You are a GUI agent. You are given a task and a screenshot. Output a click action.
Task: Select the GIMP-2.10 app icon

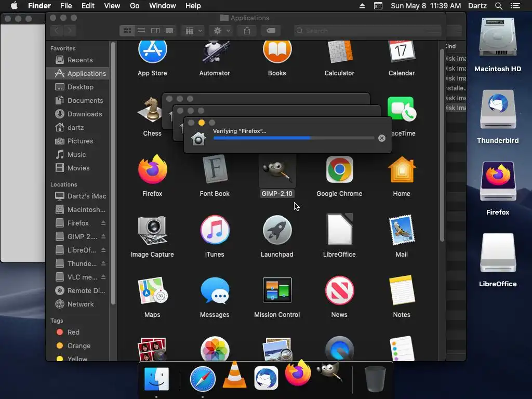(x=277, y=170)
